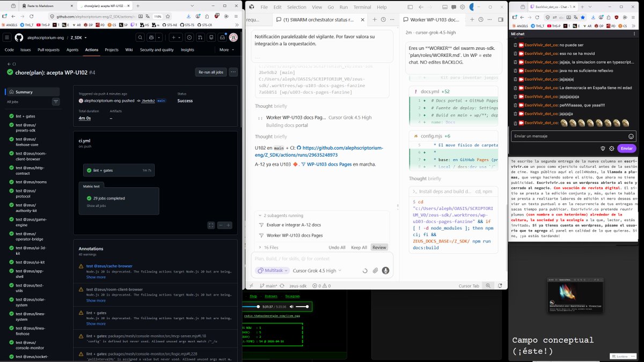This screenshot has height=362, width=644.
Task: Expand the More repository tabs dropdown
Action: 226,50
